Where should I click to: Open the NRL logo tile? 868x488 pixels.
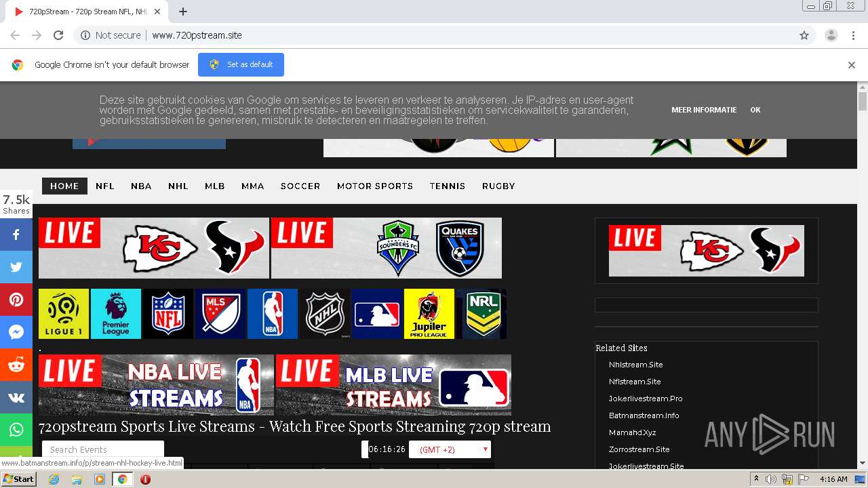(x=481, y=314)
